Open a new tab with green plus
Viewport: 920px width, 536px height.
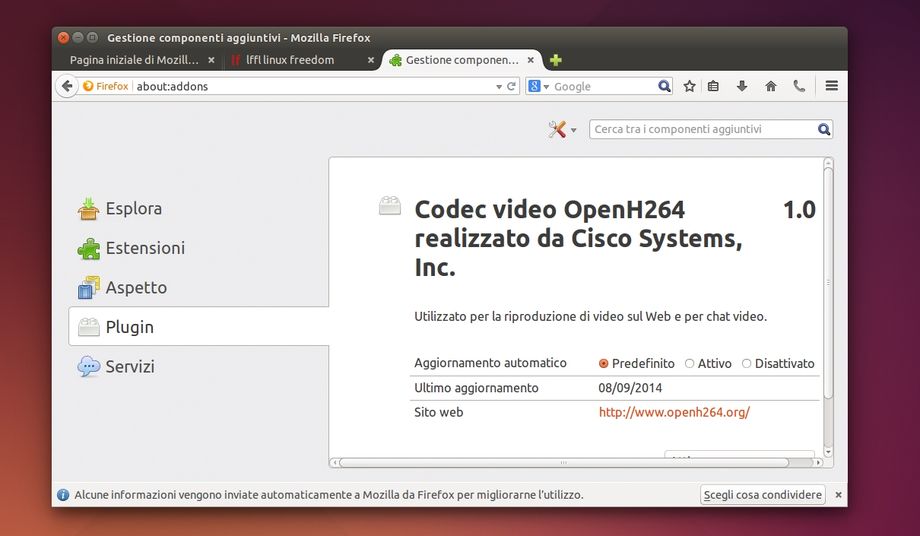[556, 60]
